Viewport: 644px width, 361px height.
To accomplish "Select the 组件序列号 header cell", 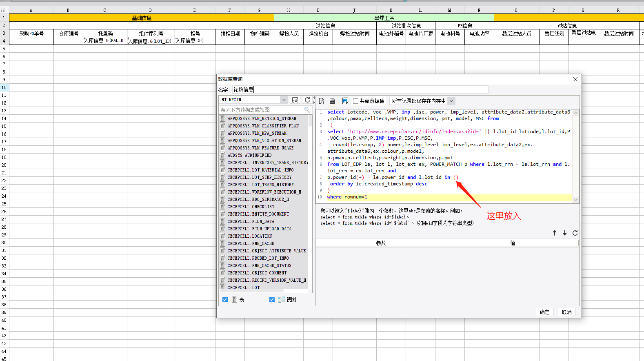I will coord(151,33).
